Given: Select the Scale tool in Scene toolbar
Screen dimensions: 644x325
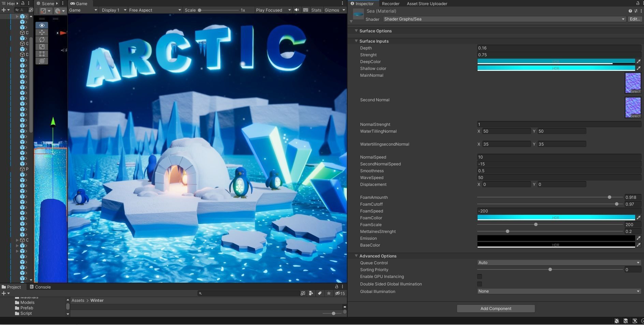Looking at the screenshot, I should coord(42,47).
